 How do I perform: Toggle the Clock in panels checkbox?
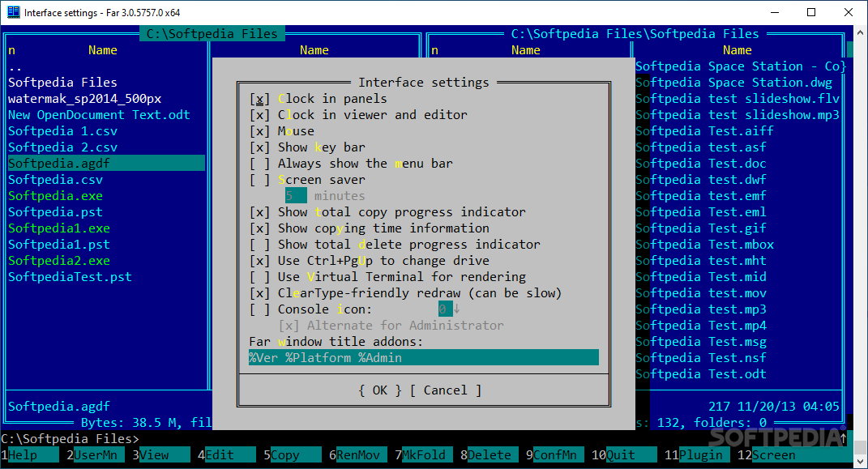point(259,99)
